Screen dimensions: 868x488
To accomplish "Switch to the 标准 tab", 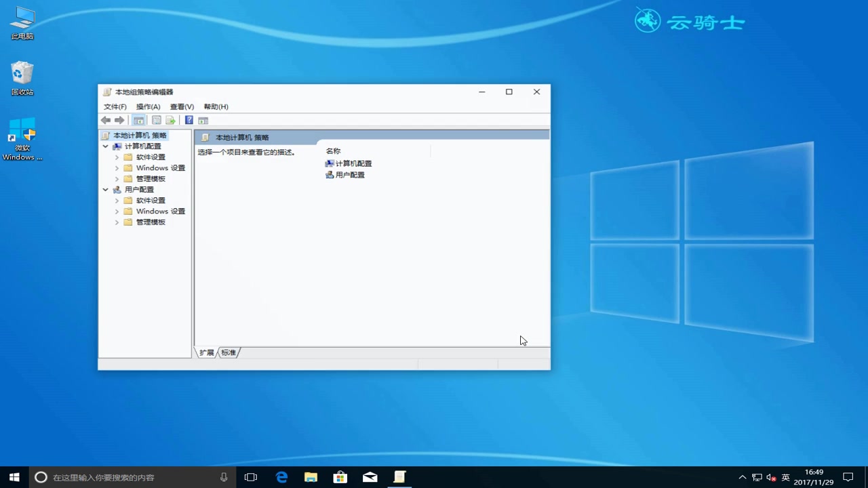I will tap(229, 352).
